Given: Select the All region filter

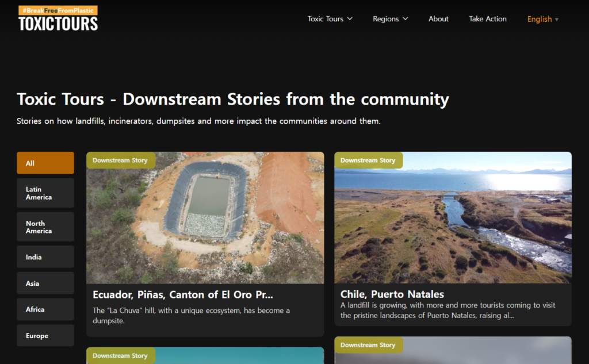Looking at the screenshot, I should tap(45, 163).
